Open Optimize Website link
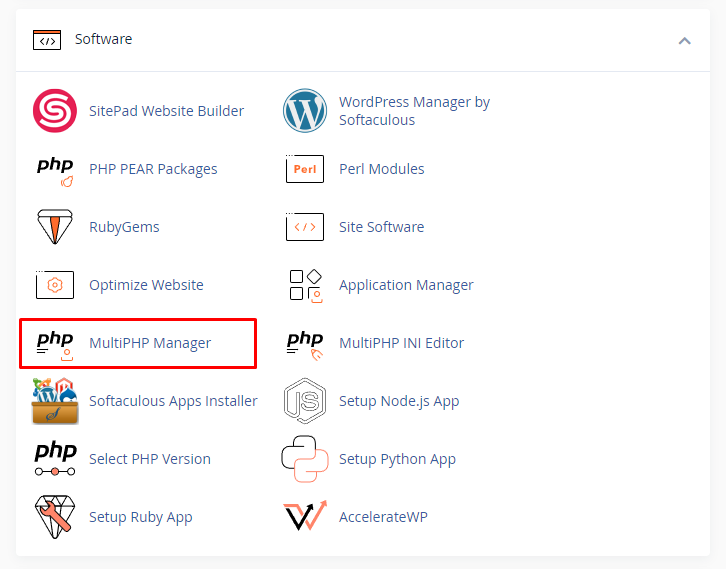Image resolution: width=726 pixels, height=569 pixels. pos(146,285)
